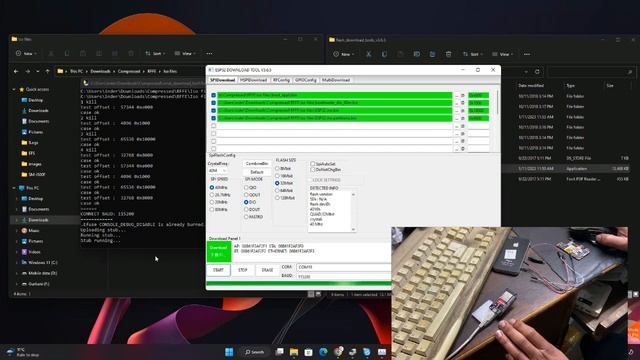Screen dimensions: 640x360
Task: Click DETECTED INFO box scrollbar
Action: [x=353, y=212]
